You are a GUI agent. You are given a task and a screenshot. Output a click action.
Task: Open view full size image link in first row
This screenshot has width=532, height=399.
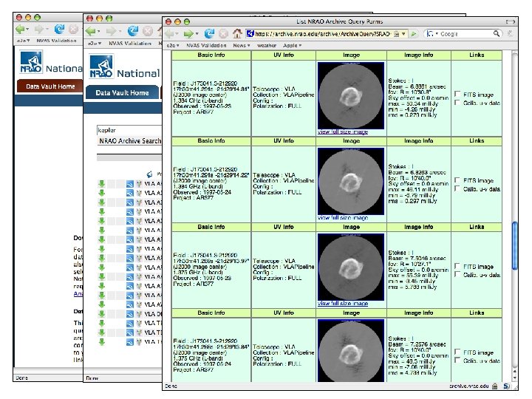click(343, 132)
